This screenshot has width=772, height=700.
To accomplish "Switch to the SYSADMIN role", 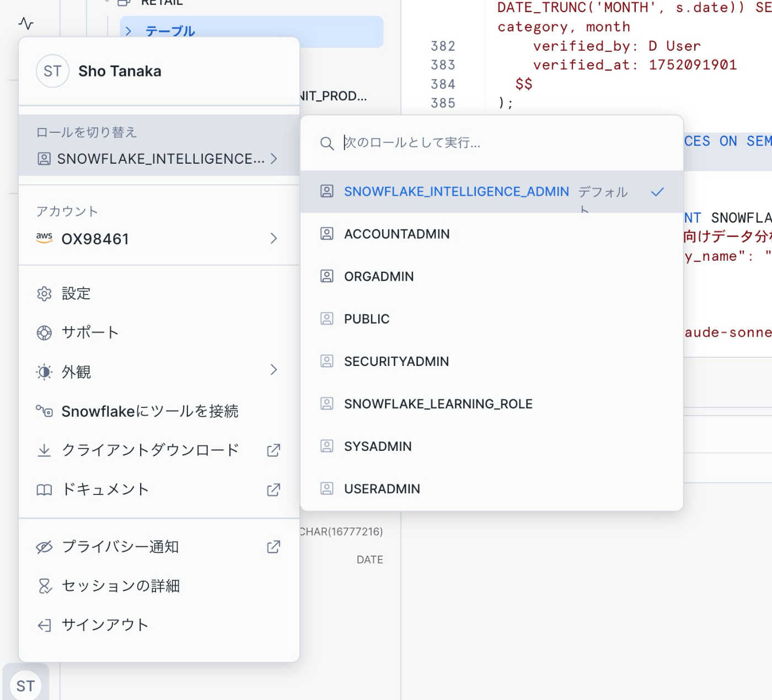I will (491, 446).
